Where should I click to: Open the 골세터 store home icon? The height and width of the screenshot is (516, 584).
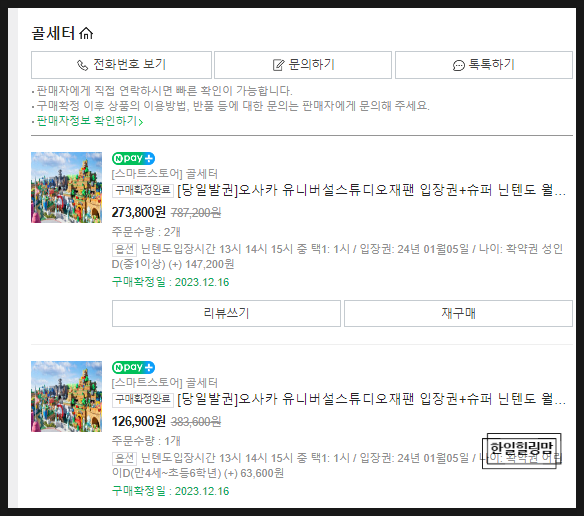[x=86, y=34]
